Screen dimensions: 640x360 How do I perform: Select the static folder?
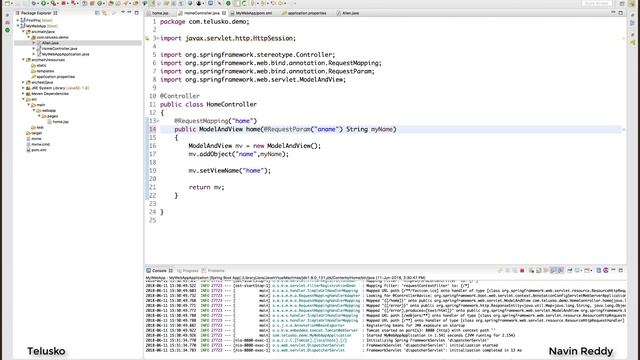[x=42, y=65]
